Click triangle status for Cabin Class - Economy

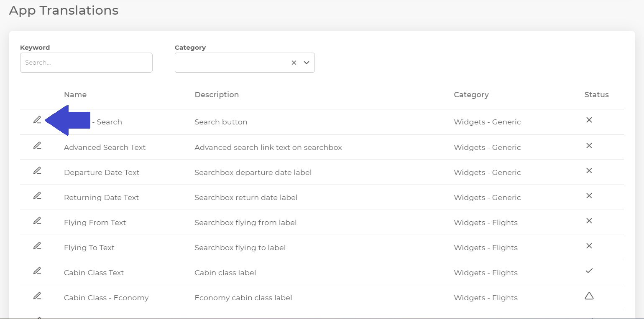pyautogui.click(x=589, y=296)
